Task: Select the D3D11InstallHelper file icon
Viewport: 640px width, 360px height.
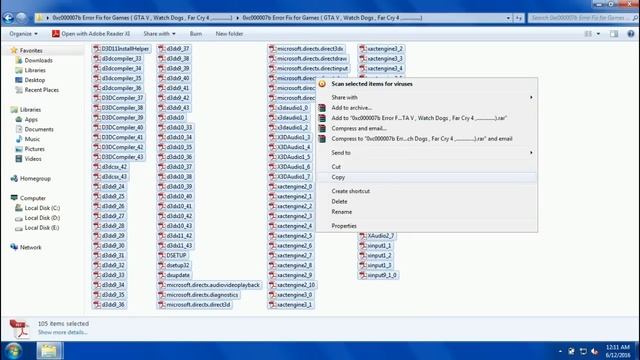Action: pos(97,49)
